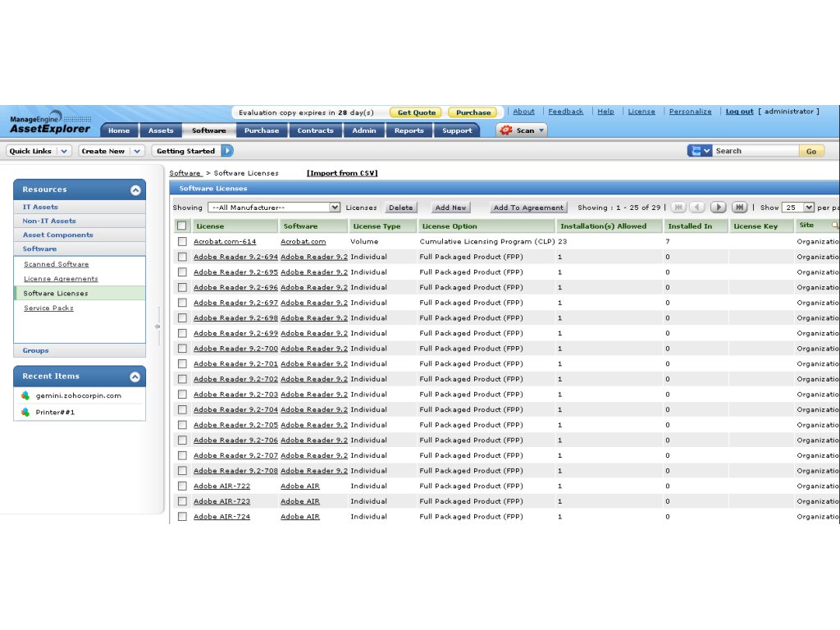Collapse the Resources panel
Image resolution: width=840 pixels, height=630 pixels.
pyautogui.click(x=135, y=189)
